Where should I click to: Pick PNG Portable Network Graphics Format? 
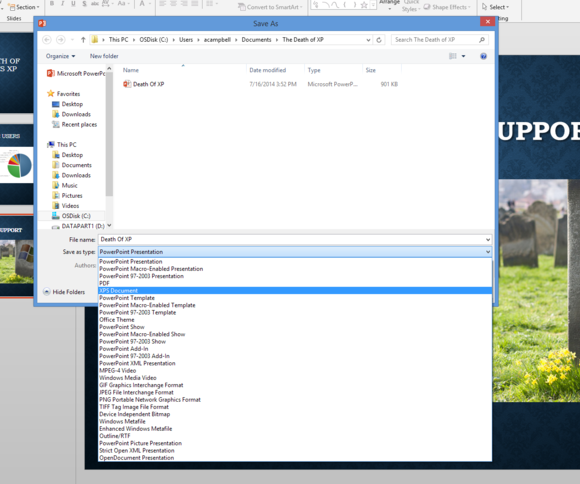(295, 400)
